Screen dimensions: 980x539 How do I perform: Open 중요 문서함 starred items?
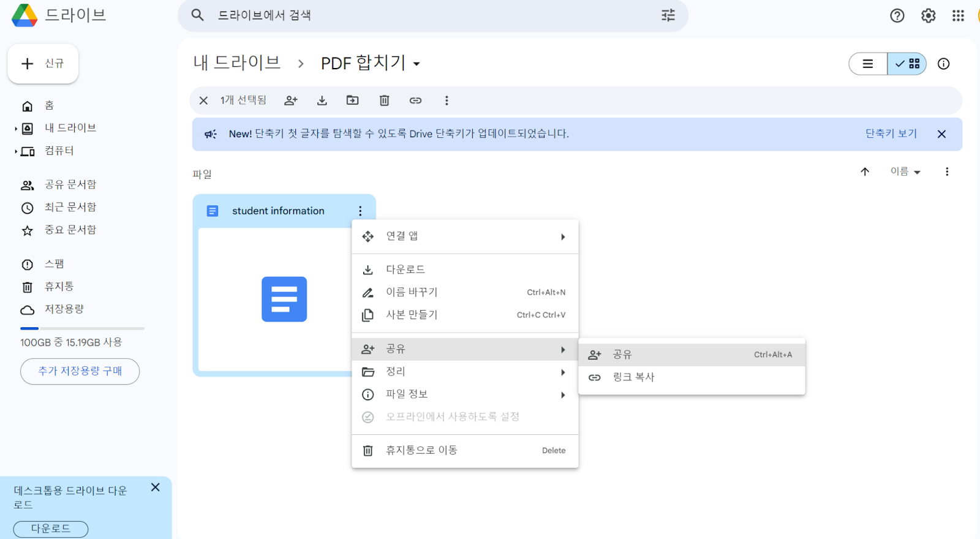(x=70, y=230)
